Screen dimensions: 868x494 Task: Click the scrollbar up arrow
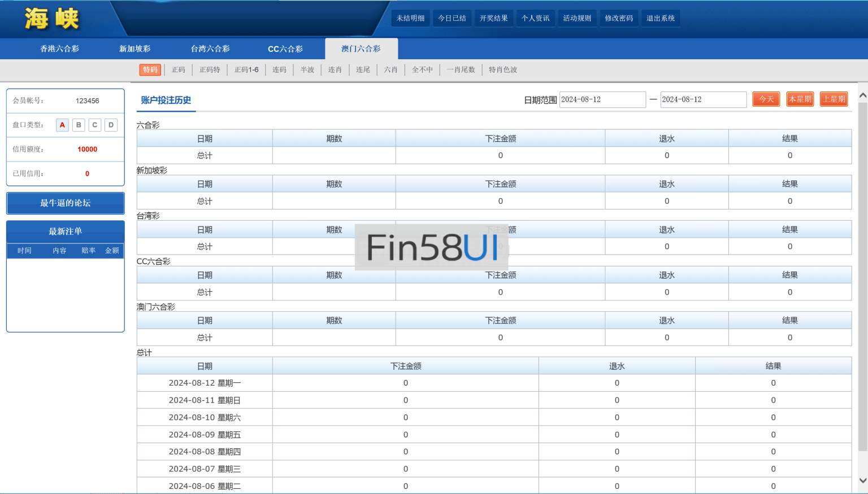[x=862, y=95]
